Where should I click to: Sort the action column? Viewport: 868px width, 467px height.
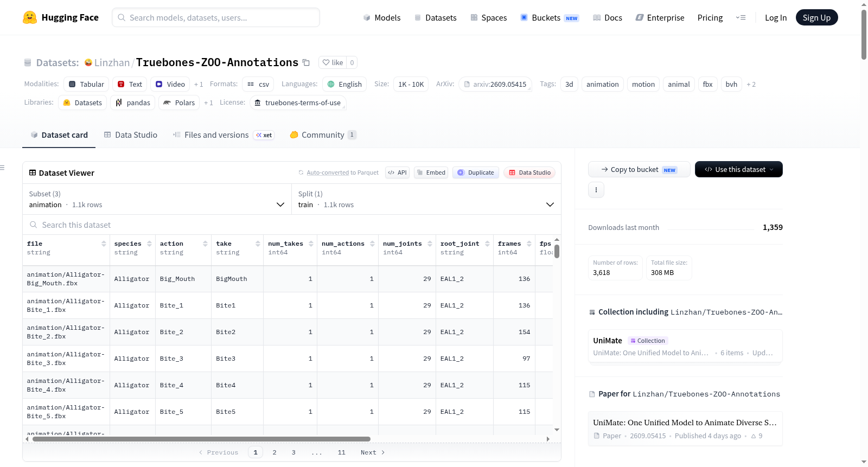(205, 244)
